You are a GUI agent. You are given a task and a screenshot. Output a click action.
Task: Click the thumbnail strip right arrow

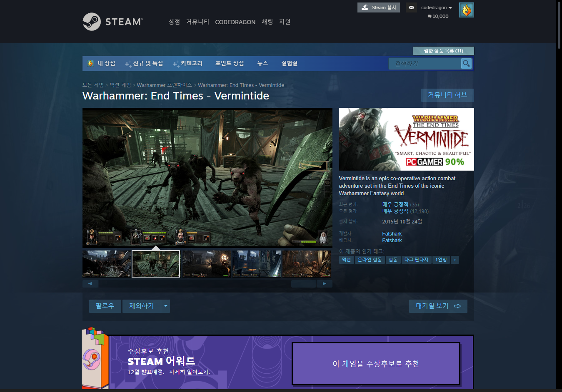tap(325, 284)
